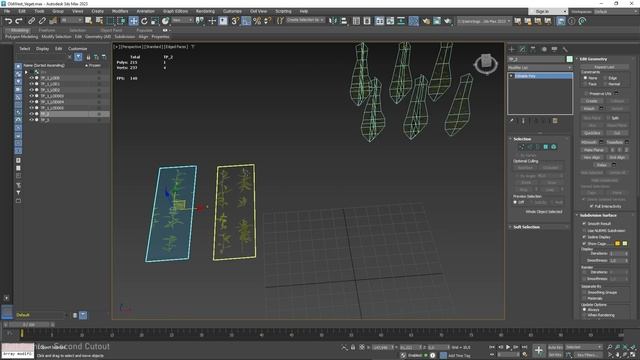Toggle the Full Interactivity checkbox
The width and height of the screenshot is (640, 360).
(591, 206)
